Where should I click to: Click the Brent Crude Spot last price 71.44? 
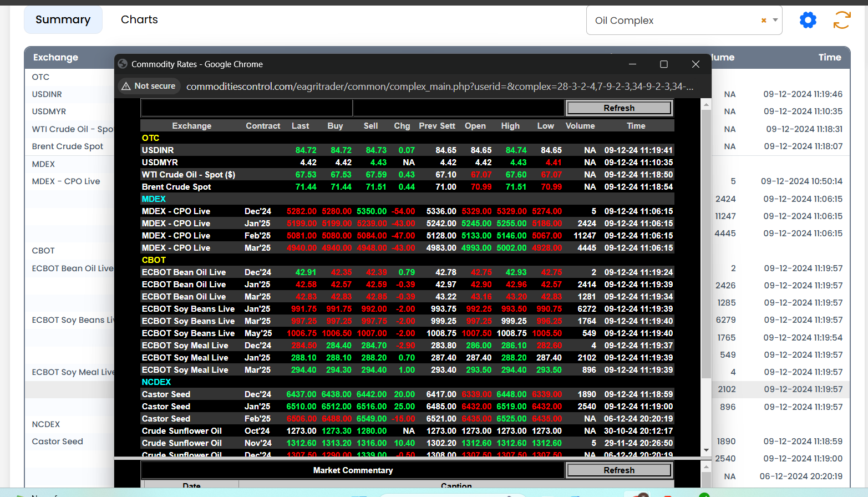pyautogui.click(x=306, y=187)
